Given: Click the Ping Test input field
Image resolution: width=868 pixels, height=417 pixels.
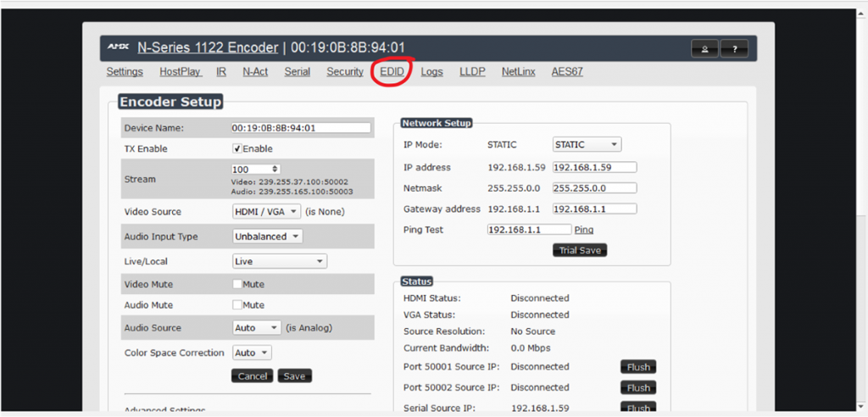Looking at the screenshot, I should (x=529, y=230).
